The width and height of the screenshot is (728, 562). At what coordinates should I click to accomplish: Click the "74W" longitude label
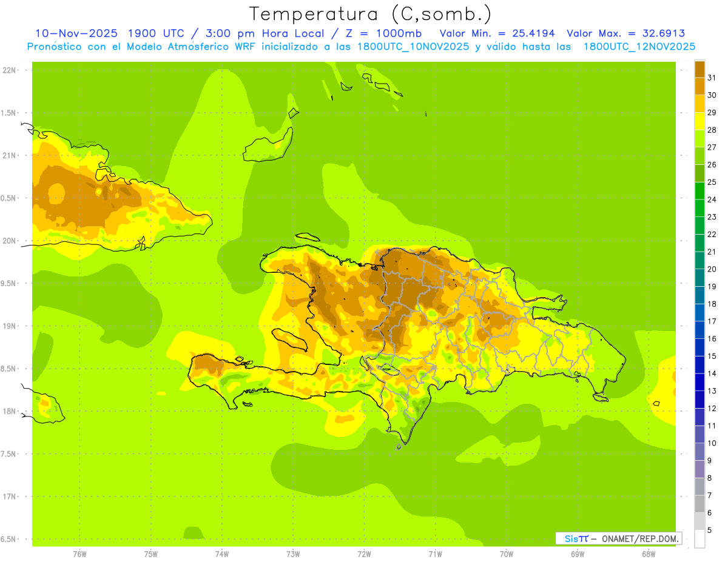pyautogui.click(x=222, y=554)
